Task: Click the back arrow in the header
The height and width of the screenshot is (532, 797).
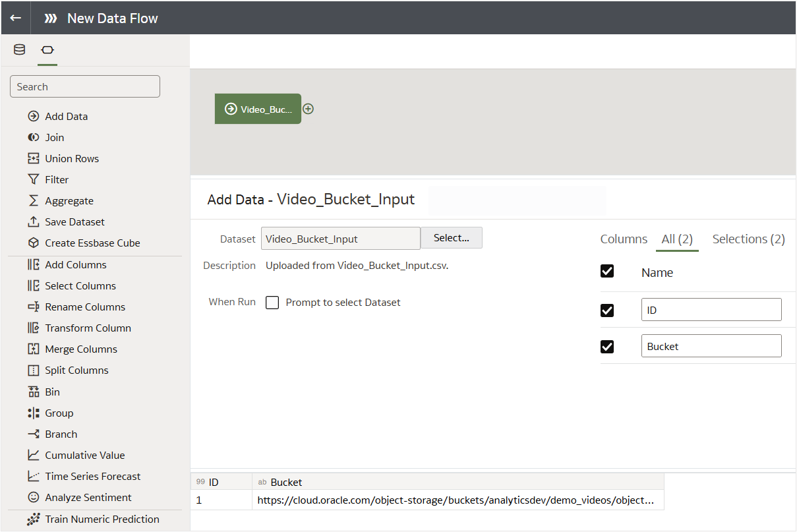Action: tap(15, 18)
